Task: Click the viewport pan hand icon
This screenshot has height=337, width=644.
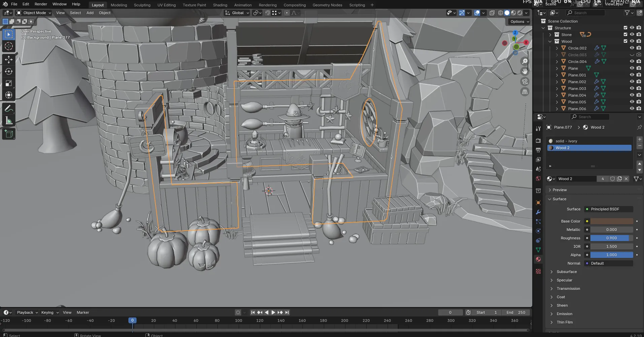Action: pyautogui.click(x=525, y=71)
